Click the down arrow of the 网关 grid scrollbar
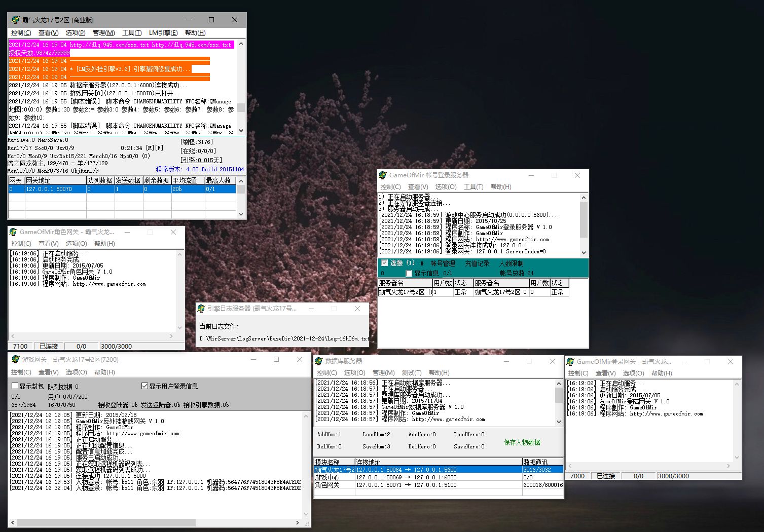The width and height of the screenshot is (764, 532). pyautogui.click(x=241, y=214)
